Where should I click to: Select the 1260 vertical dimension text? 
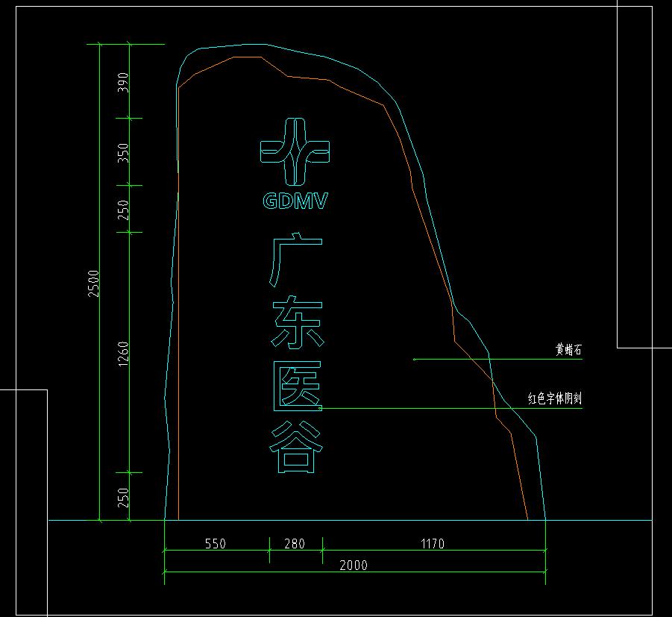point(123,354)
